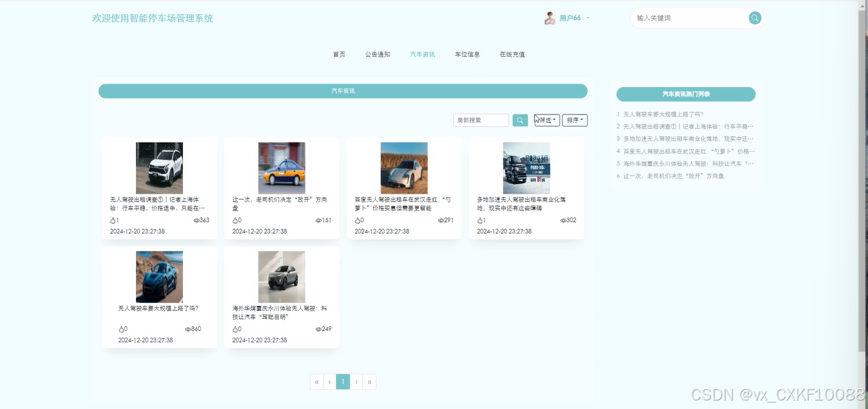This screenshot has width=868, height=409.
Task: Click the 汽车资讯热门列表 header bar
Action: tap(686, 94)
